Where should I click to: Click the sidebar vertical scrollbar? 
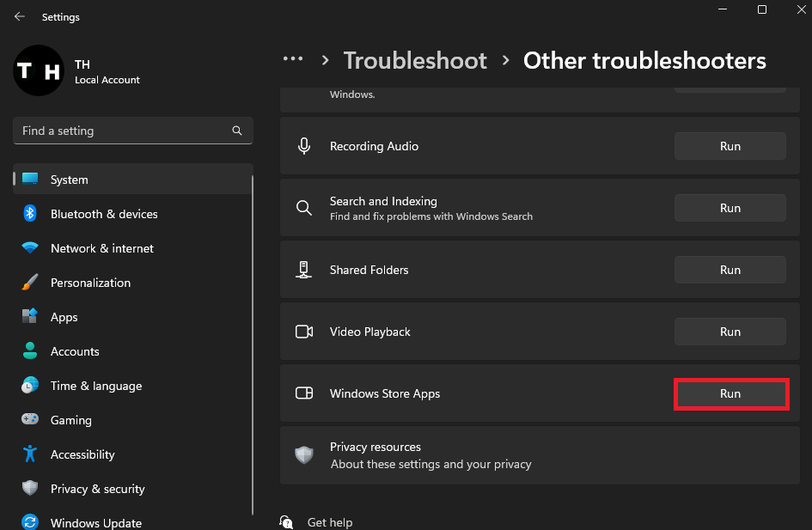pos(253,344)
